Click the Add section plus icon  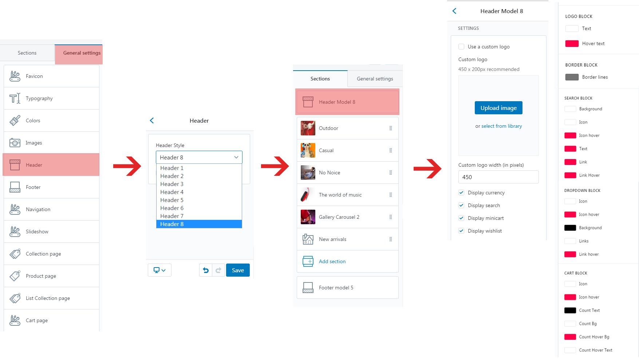coord(308,261)
